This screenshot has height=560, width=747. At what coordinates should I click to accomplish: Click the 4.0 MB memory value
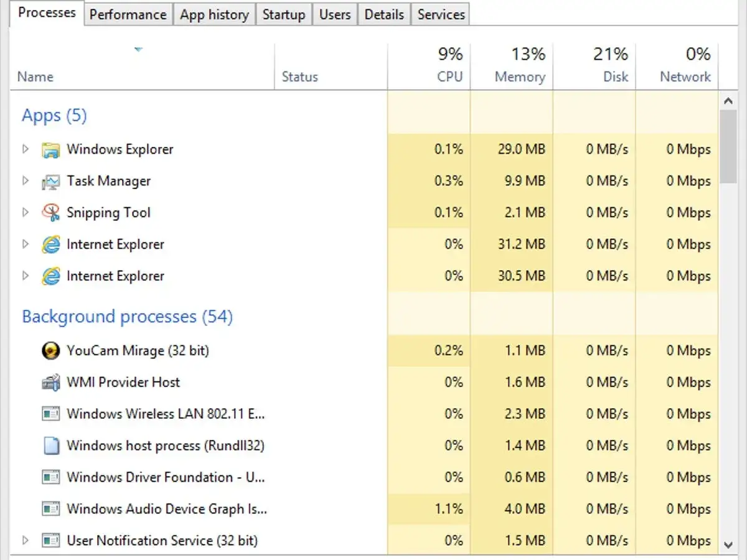click(526, 509)
